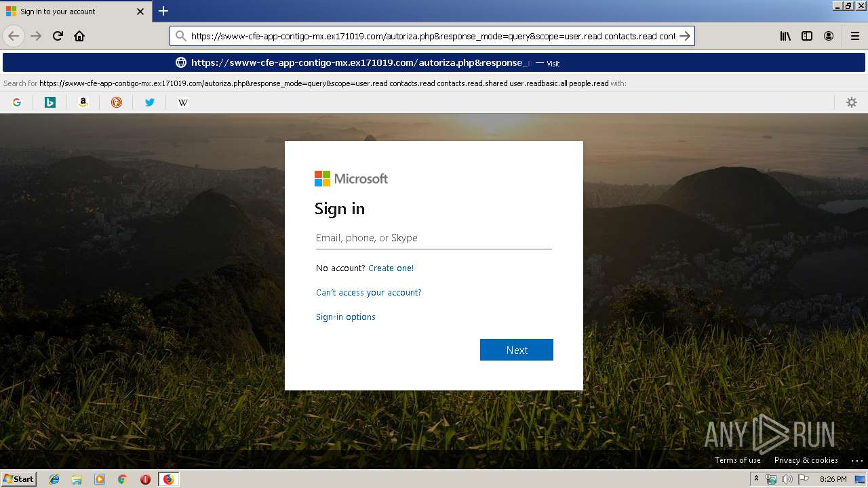Open the Privacy & cookies link
Image resolution: width=868 pixels, height=488 pixels.
pyautogui.click(x=806, y=460)
